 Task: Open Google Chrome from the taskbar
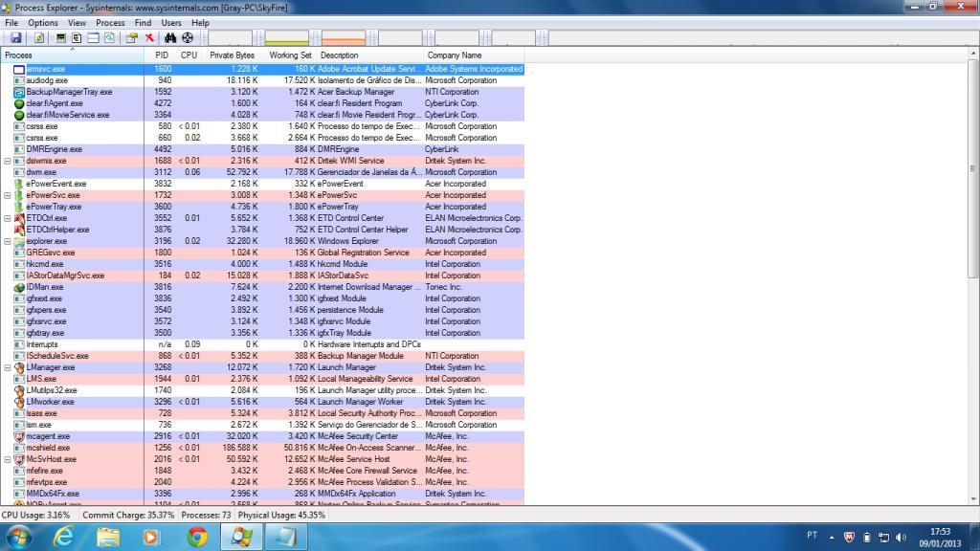click(197, 537)
